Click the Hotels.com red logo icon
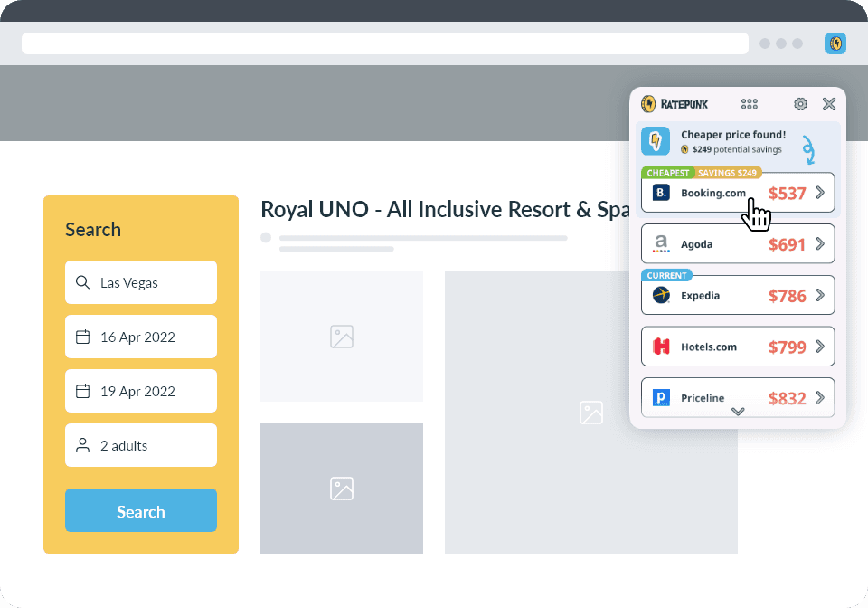The height and width of the screenshot is (608, 868). tap(661, 347)
